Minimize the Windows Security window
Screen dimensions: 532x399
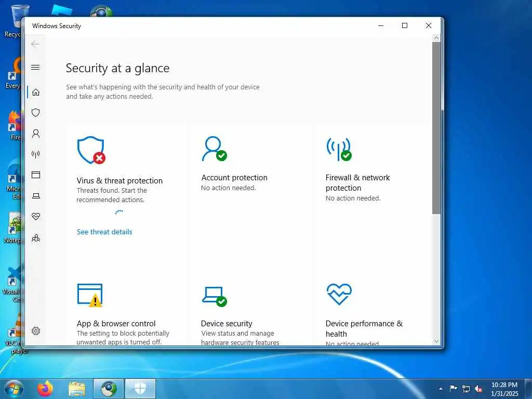tap(381, 26)
